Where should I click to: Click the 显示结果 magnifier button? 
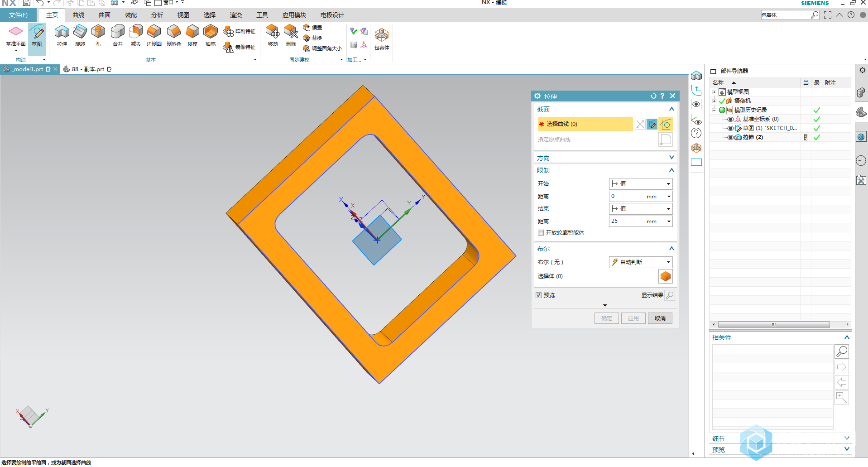[x=670, y=295]
